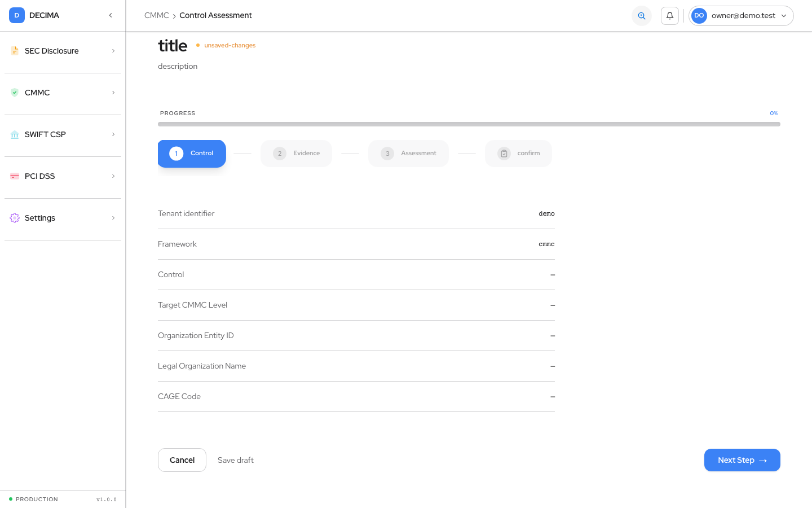Go to the Evidence step
This screenshot has height=508, width=812.
[296, 154]
